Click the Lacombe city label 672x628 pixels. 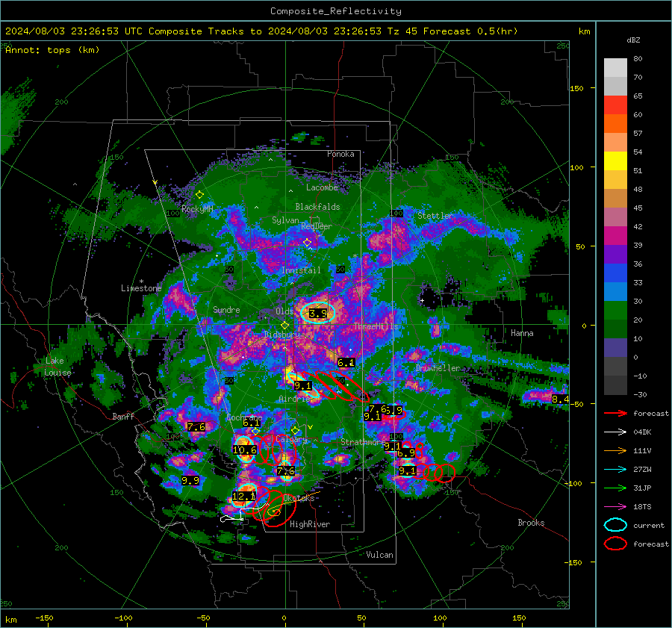322,187
